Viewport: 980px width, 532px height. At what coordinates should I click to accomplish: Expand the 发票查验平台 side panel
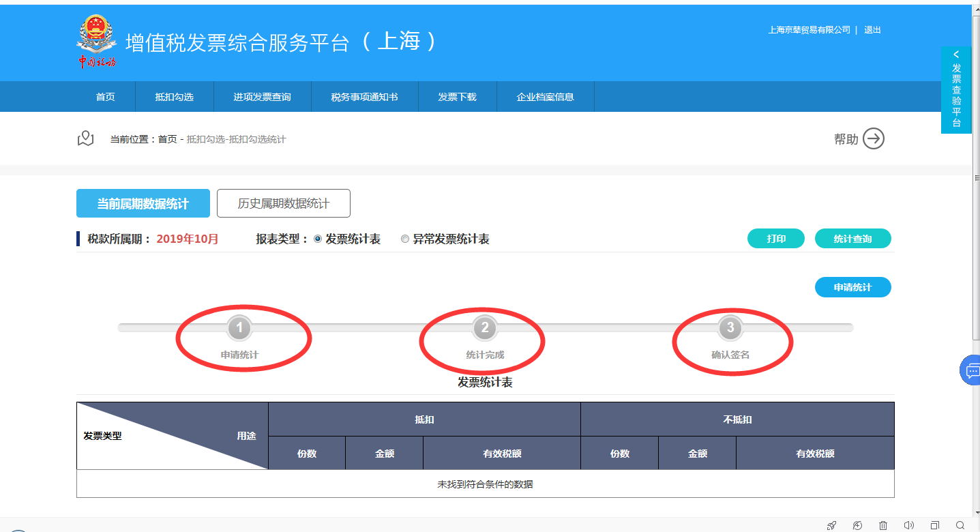coord(956,89)
